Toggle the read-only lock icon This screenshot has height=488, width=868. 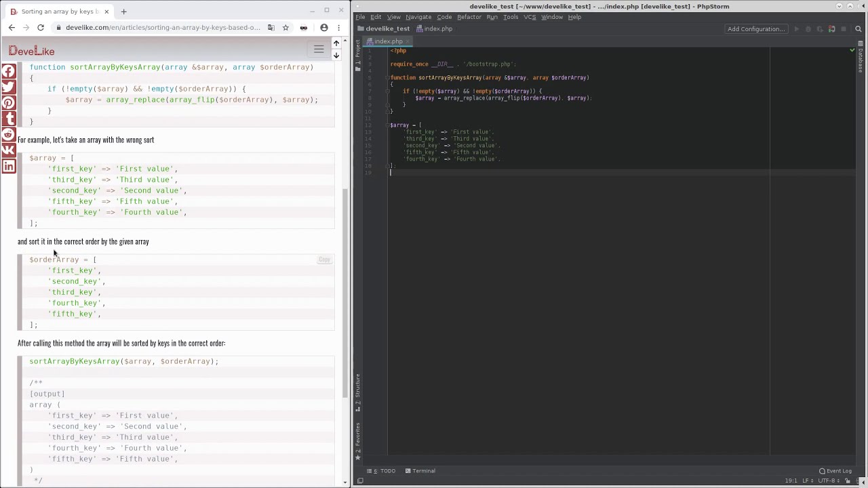point(849,481)
